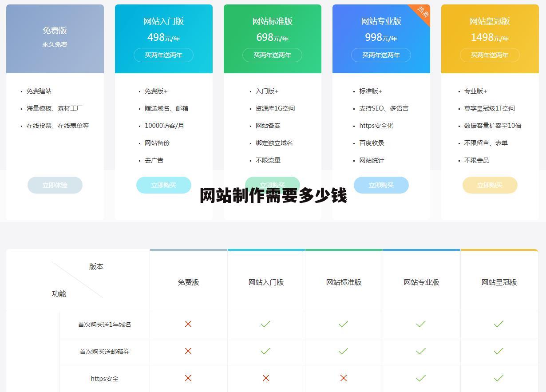The width and height of the screenshot is (546, 392).
Task: Click the 立即体验 button on 免费版 card
Action: point(55,185)
